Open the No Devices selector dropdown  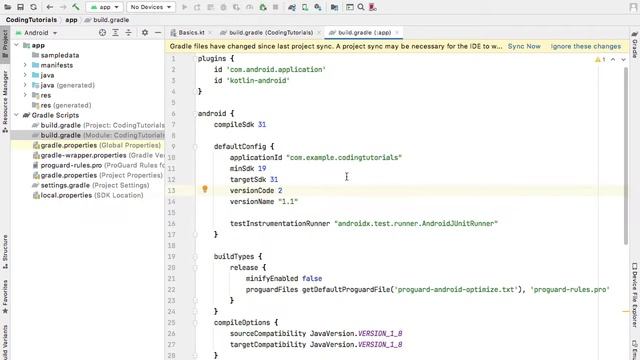(x=151, y=7)
